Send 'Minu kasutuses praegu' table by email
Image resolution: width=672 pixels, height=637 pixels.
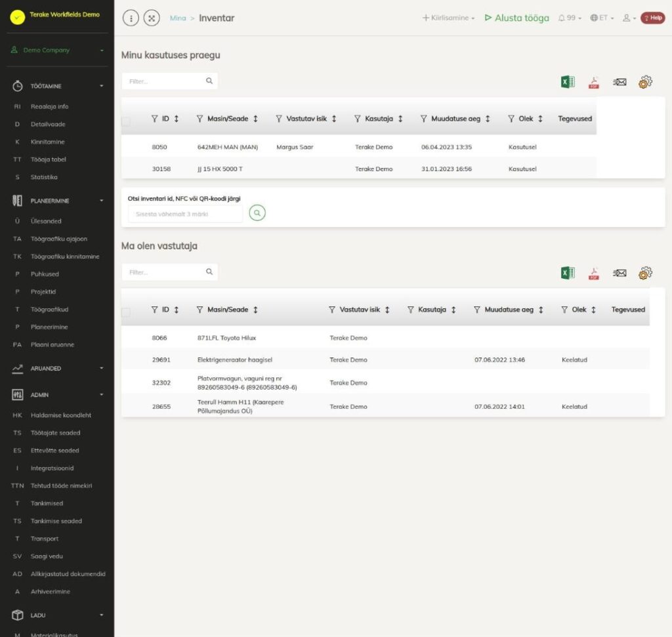tap(619, 82)
